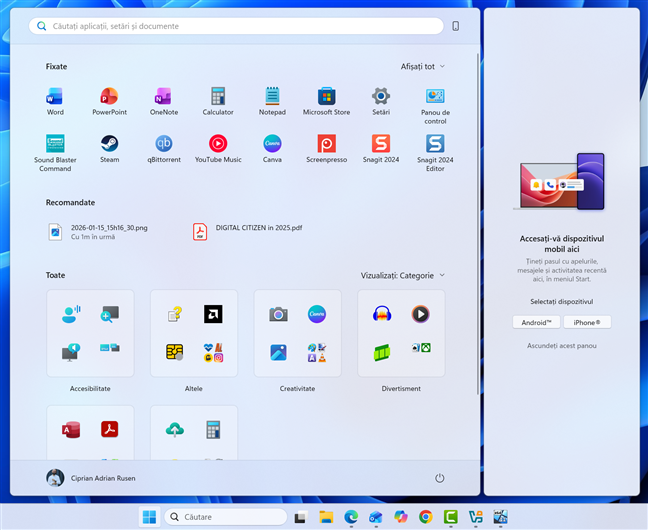This screenshot has width=648, height=530.
Task: Launch qBittorrent
Action: [x=164, y=149]
